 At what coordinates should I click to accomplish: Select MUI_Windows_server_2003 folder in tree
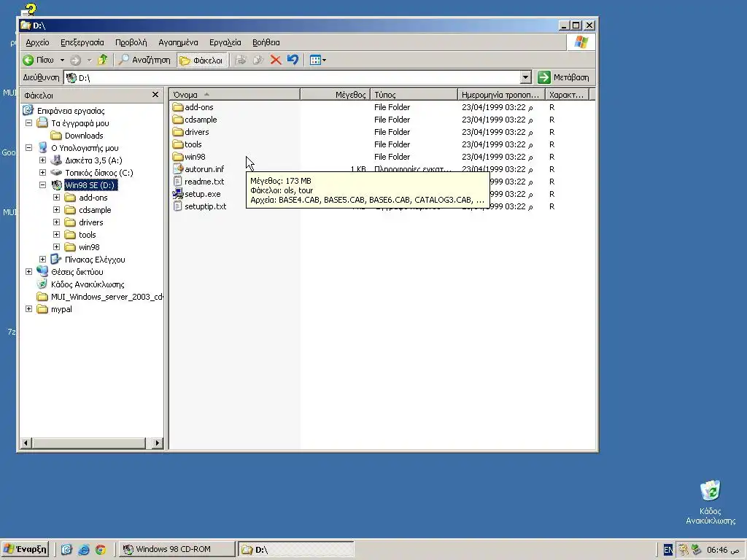coord(107,297)
